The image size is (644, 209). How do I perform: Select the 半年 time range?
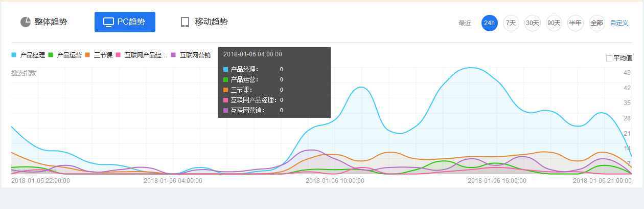pos(575,23)
